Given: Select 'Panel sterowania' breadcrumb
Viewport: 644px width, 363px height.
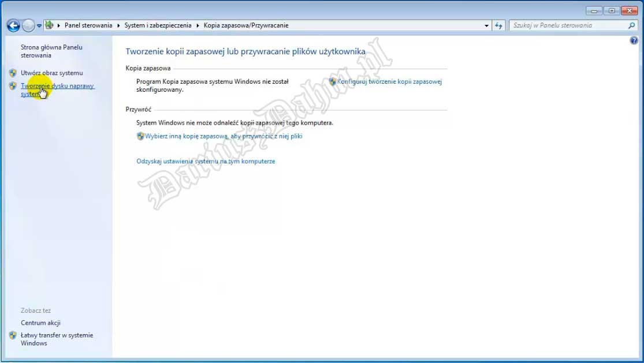Looking at the screenshot, I should coord(88,25).
